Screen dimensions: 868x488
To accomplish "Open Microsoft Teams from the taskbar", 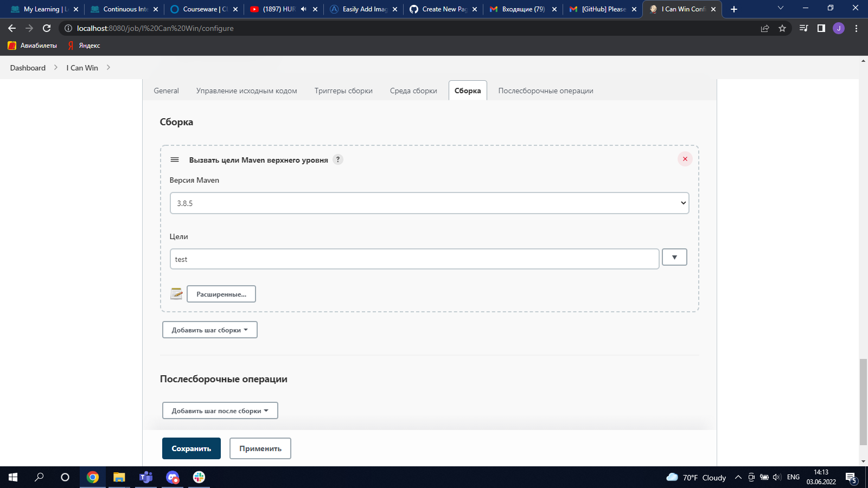I will pyautogui.click(x=146, y=477).
